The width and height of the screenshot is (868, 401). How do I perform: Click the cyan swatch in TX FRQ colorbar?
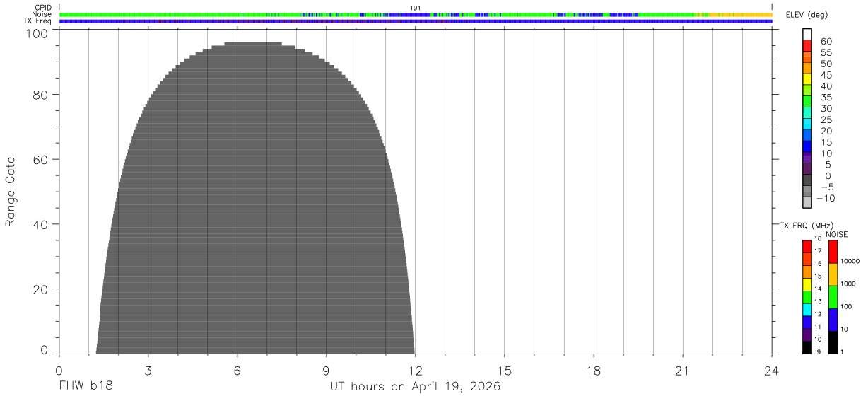[x=807, y=310]
